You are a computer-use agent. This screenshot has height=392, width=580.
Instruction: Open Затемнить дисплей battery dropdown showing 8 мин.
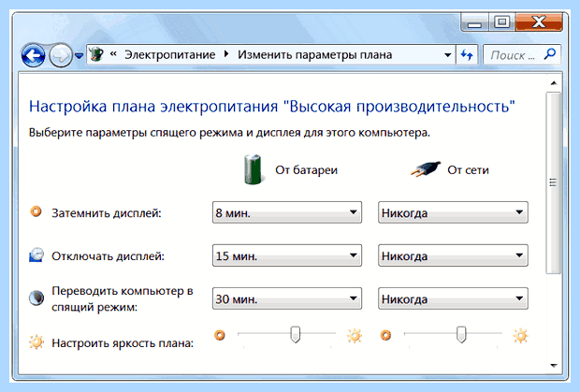[287, 212]
